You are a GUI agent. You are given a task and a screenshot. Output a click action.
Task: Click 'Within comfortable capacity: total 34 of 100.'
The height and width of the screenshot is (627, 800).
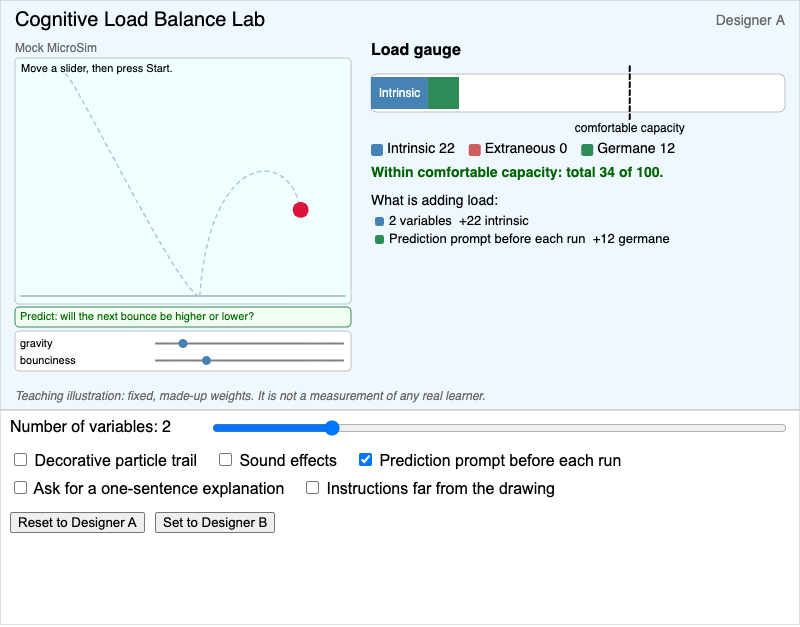tap(517, 172)
